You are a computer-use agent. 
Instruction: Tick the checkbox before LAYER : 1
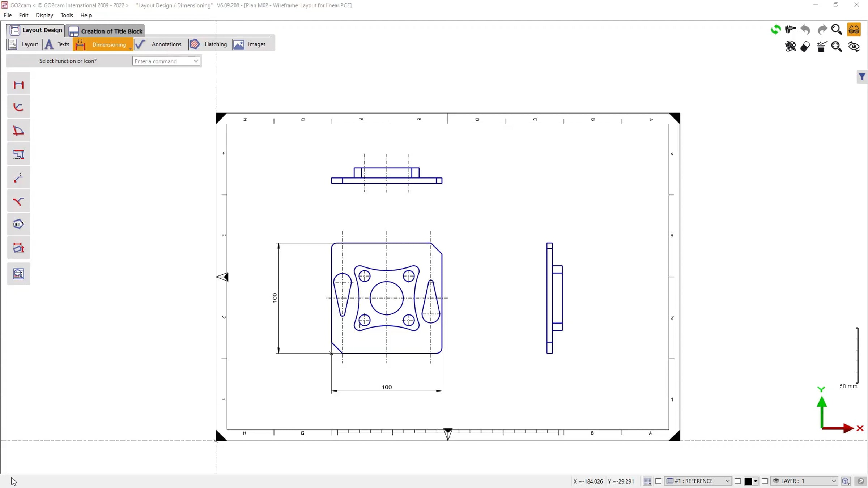[765, 481]
